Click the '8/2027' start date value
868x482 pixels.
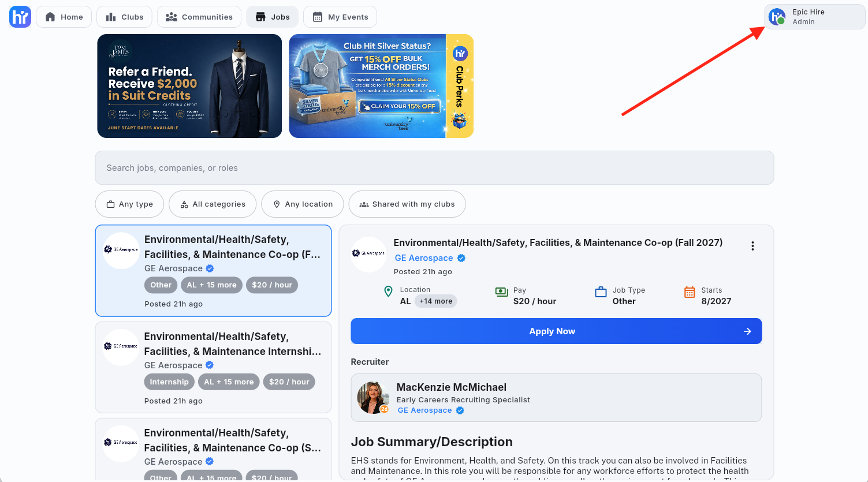716,301
